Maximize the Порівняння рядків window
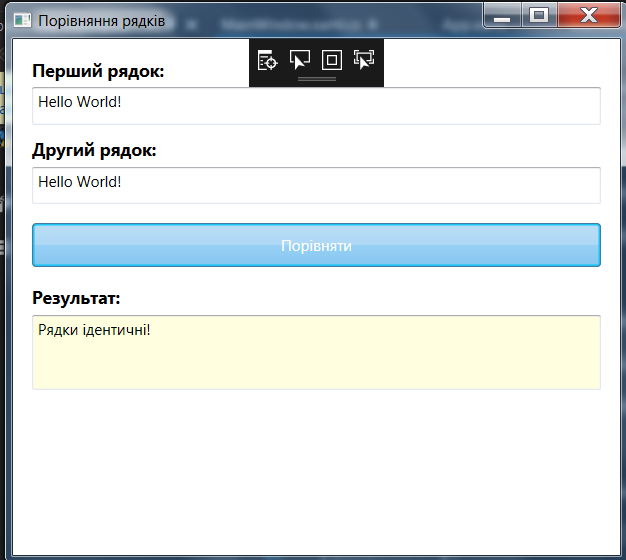The image size is (626, 560). (539, 16)
